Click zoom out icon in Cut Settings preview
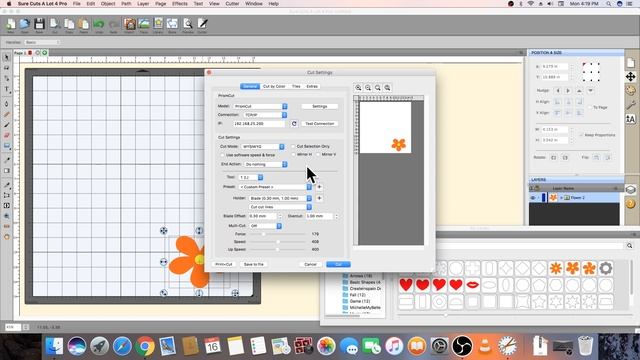The height and width of the screenshot is (360, 640). click(368, 88)
